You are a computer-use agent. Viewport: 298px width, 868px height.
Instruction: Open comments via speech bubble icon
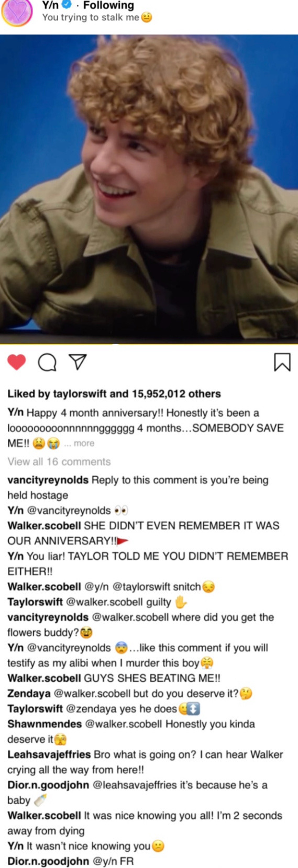coord(48,362)
